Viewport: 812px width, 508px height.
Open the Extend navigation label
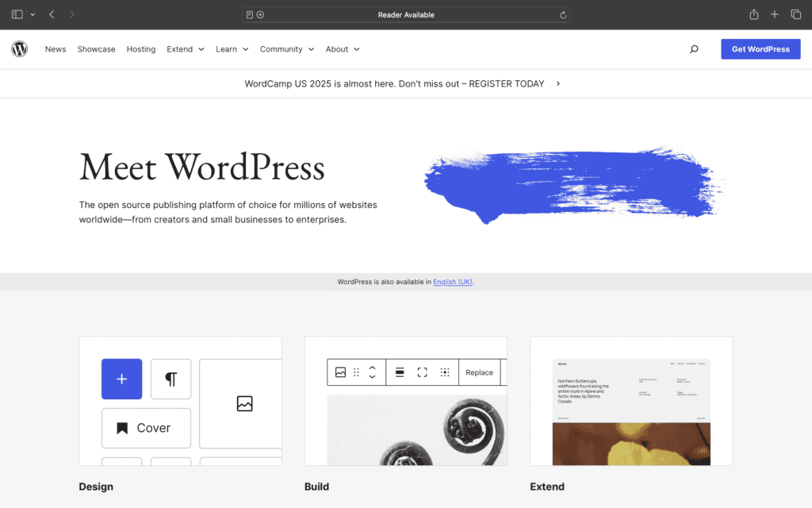180,49
